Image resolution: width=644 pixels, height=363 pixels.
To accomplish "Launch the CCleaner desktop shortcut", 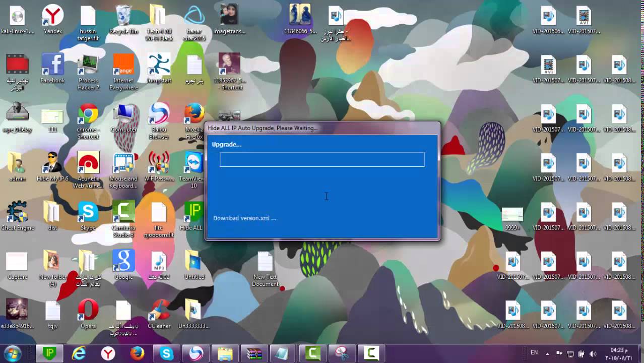I will point(159,314).
